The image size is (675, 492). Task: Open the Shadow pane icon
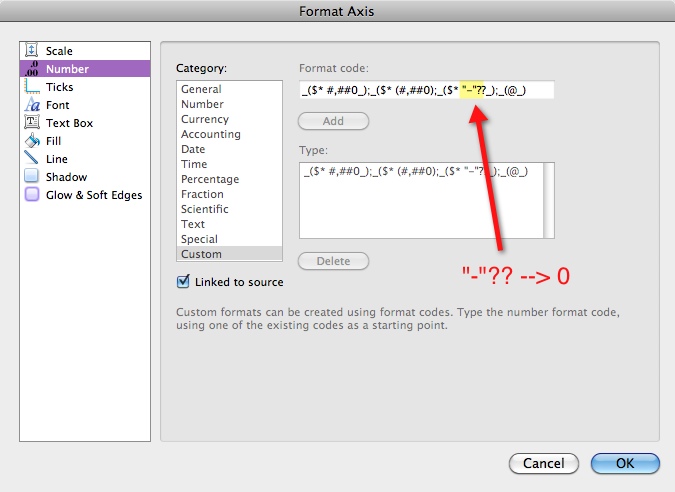(x=31, y=177)
